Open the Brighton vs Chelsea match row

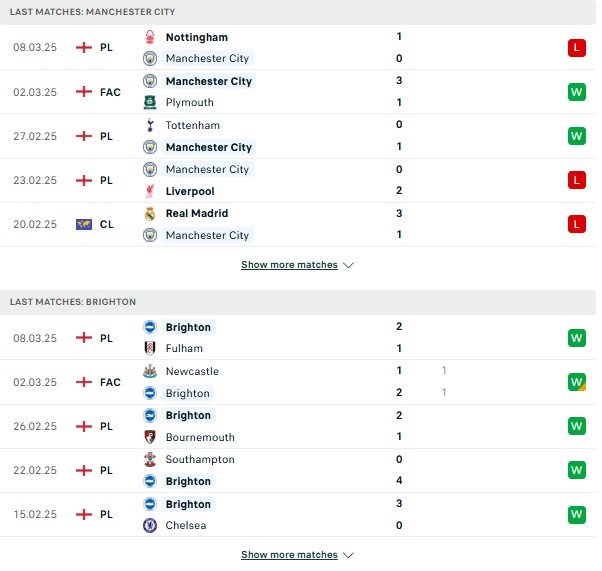[298, 515]
